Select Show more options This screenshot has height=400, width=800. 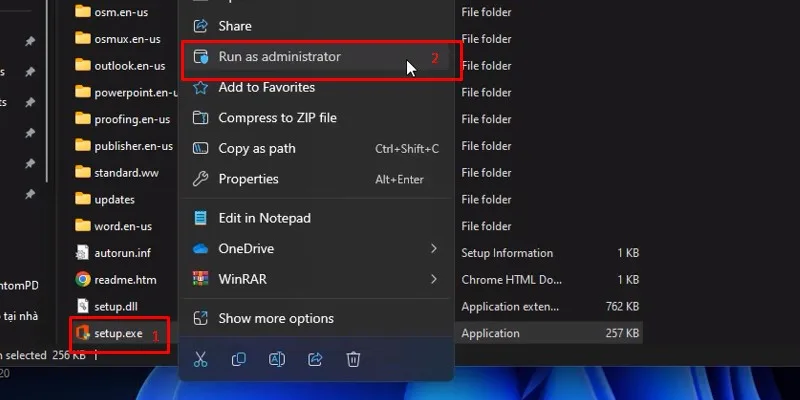pos(316,318)
